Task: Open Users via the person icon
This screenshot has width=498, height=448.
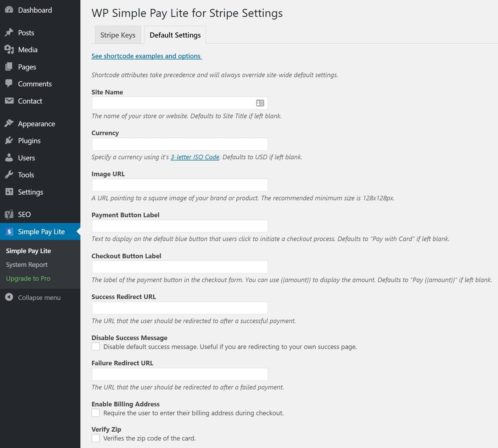Action: click(x=9, y=158)
